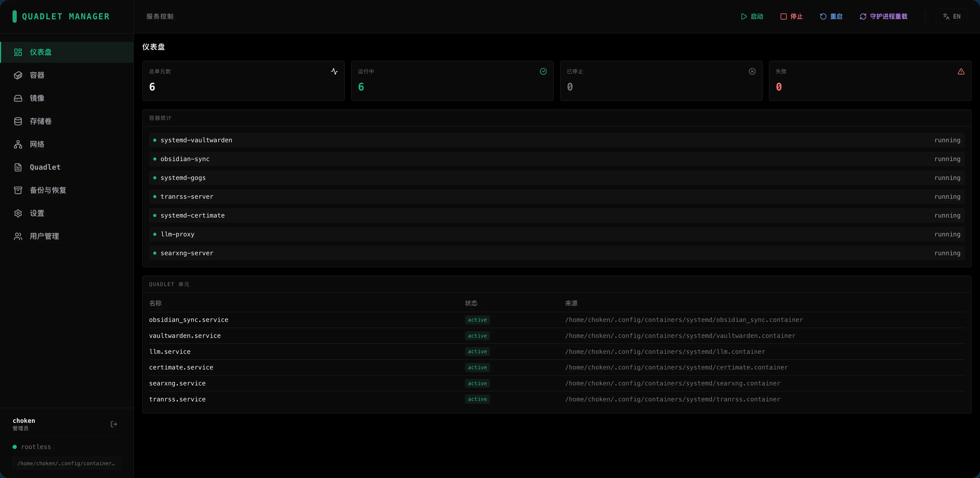This screenshot has height=478, width=980.
Task: Click the 总单元数 count of 6
Action: coord(152,87)
